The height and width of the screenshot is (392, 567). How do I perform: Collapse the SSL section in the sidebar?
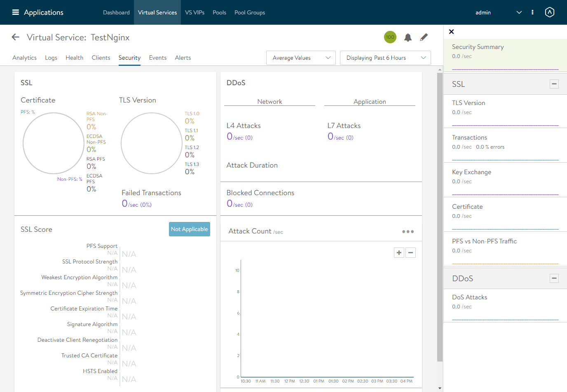(554, 84)
